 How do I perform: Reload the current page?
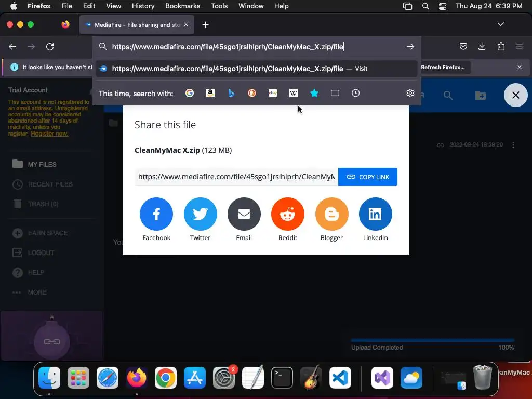pyautogui.click(x=50, y=46)
